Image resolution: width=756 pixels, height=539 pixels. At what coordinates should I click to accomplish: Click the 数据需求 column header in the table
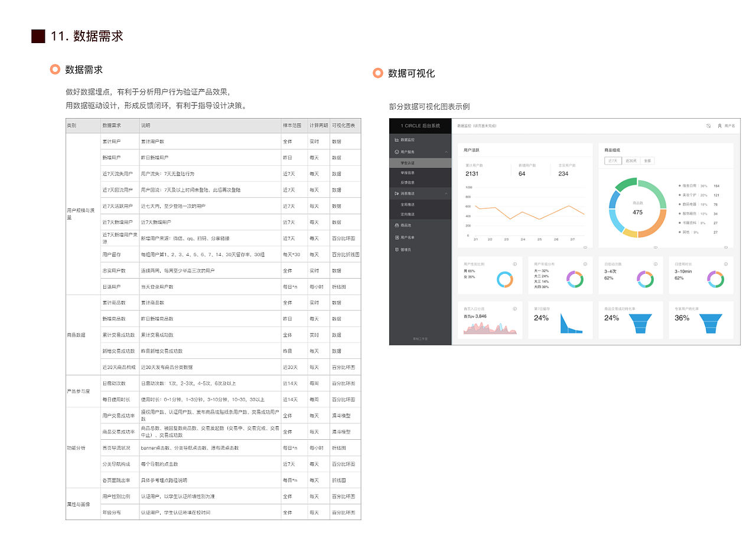[119, 126]
